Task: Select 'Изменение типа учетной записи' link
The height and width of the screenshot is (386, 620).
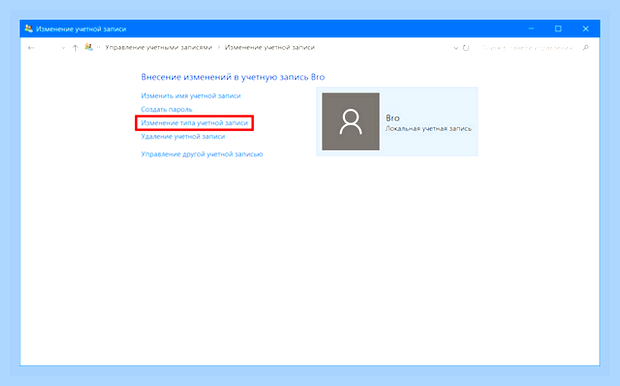Action: (x=194, y=123)
